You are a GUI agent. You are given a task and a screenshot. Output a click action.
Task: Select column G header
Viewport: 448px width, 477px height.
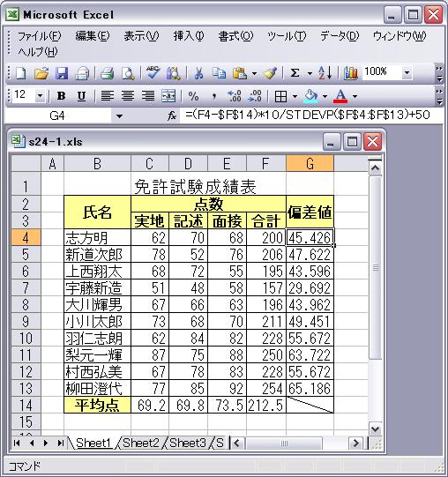coord(310,164)
